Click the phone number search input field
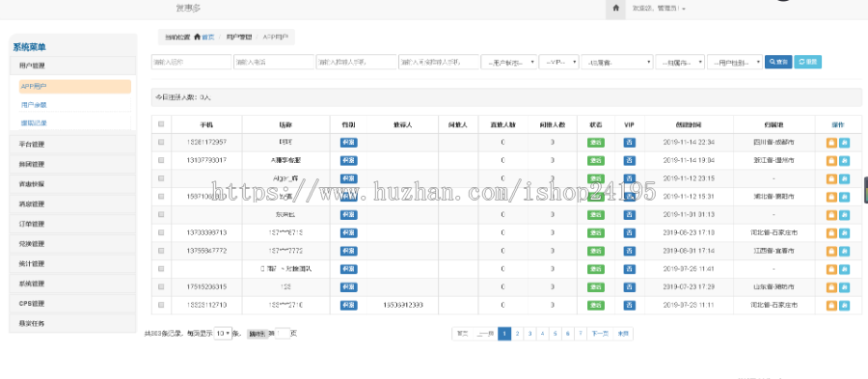 click(x=274, y=62)
